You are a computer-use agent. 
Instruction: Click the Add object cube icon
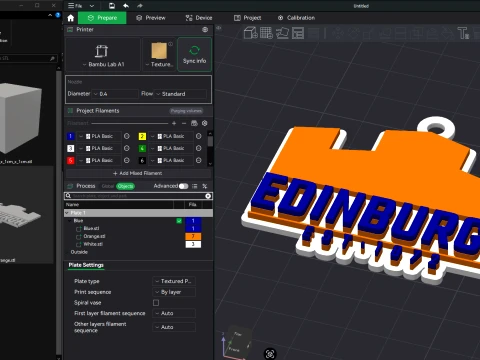250,33
